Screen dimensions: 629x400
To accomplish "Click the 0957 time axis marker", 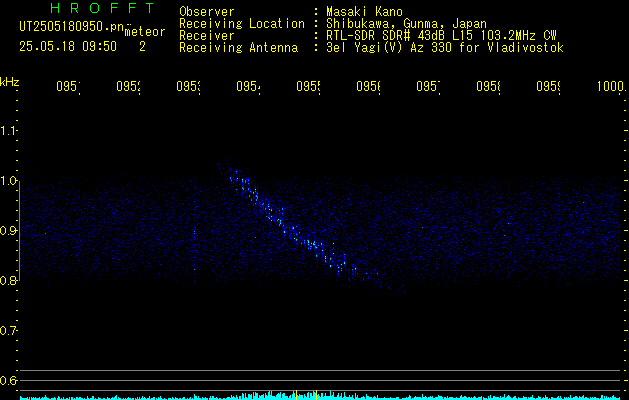I will pos(428,87).
